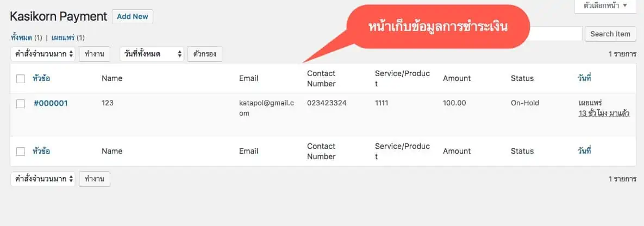
Task: Open the top คำสั่งจำนวนมาก bulk actions dropdown
Action: [43, 54]
